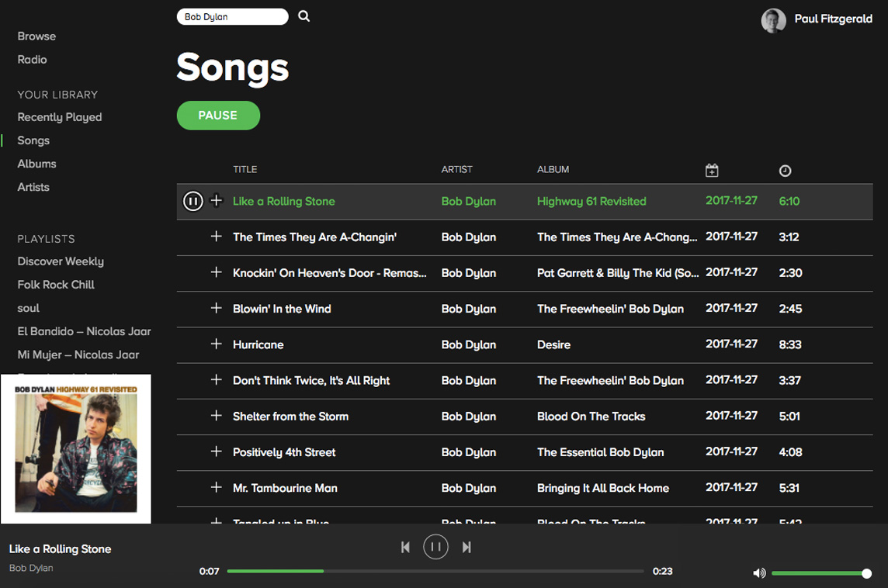Add Knockin' On Heaven's Door with plus icon
Screen dimensions: 888x588
point(217,272)
